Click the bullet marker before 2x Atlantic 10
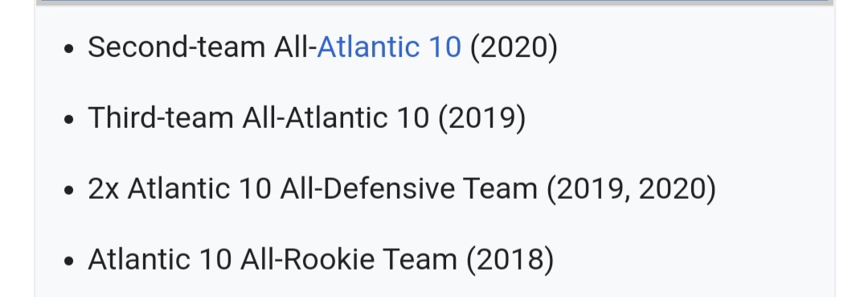868x297 pixels. coord(68,190)
